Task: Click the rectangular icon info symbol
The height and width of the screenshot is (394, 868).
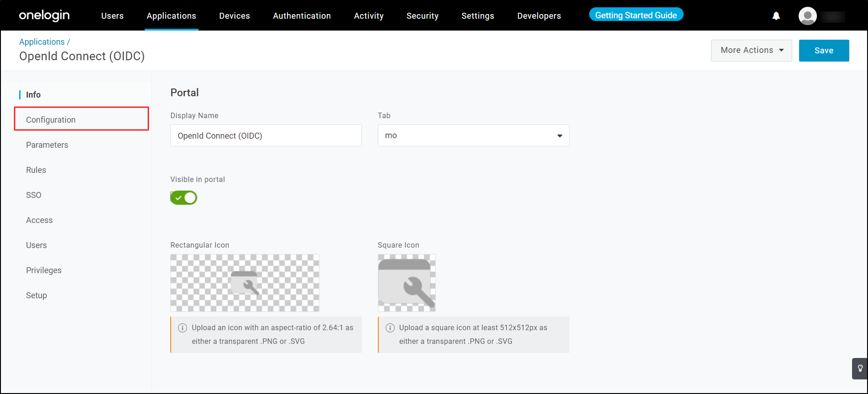Action: pyautogui.click(x=182, y=328)
